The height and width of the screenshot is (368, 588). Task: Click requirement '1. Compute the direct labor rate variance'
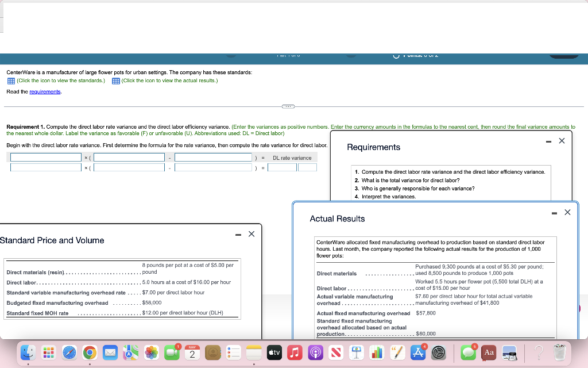pyautogui.click(x=450, y=172)
